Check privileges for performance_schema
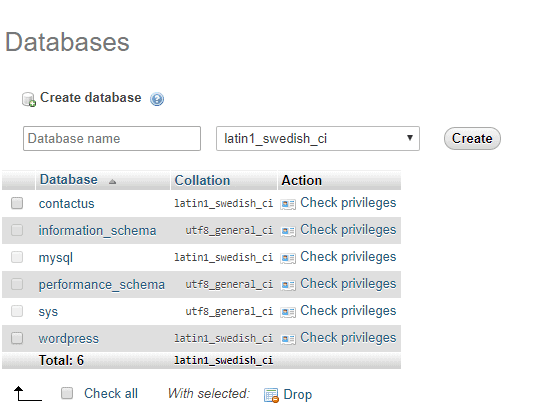This screenshot has width=540, height=418. coord(348,284)
